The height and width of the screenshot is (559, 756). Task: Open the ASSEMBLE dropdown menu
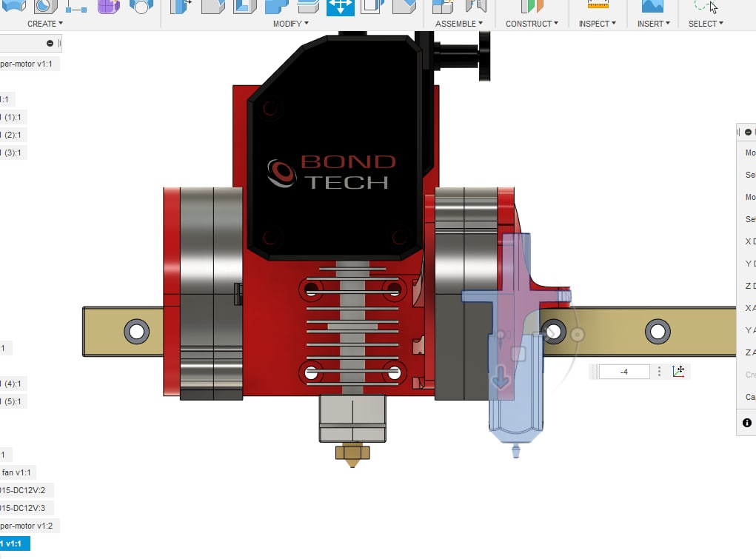(458, 24)
